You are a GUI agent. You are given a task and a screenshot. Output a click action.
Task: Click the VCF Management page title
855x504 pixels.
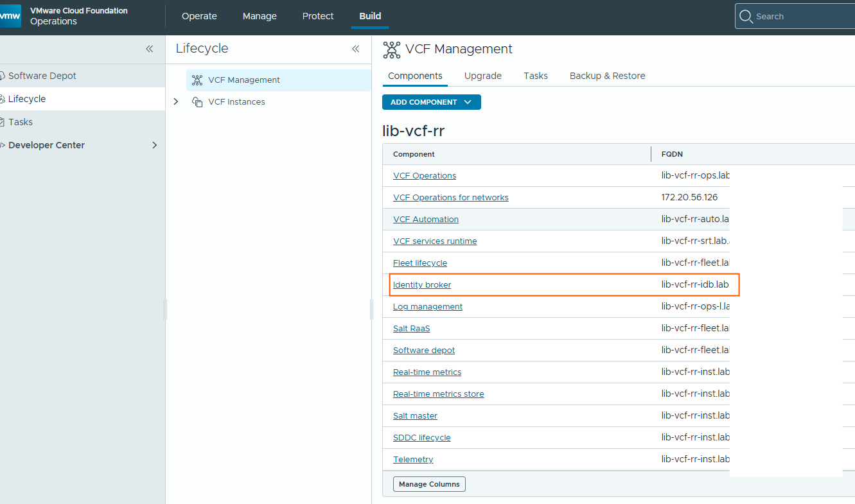pos(459,49)
